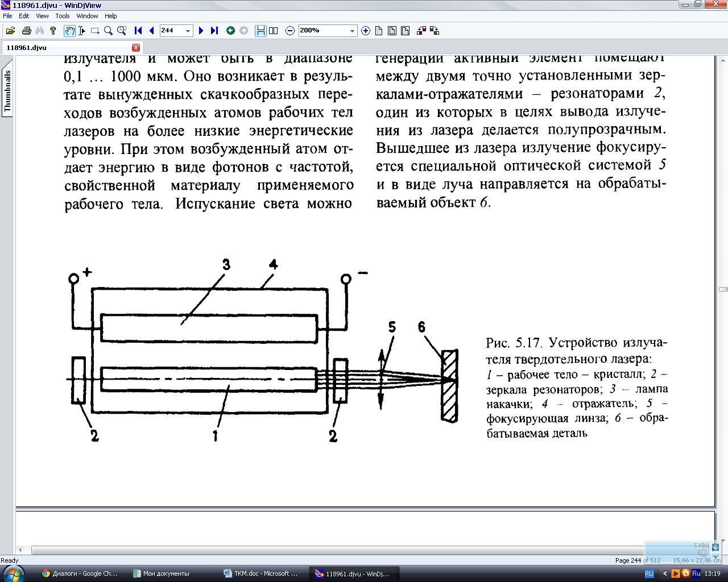Switch to Google Chrome taskbar window
Screen dimensions: 728x582
[78, 573]
